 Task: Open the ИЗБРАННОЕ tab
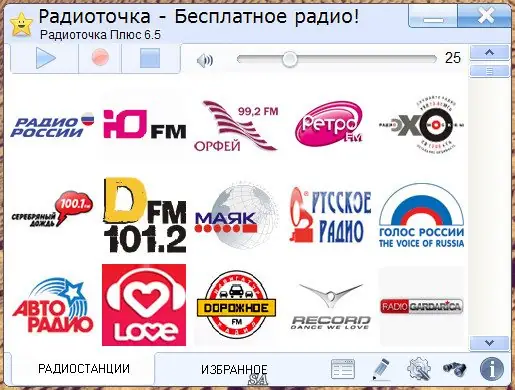(x=234, y=369)
